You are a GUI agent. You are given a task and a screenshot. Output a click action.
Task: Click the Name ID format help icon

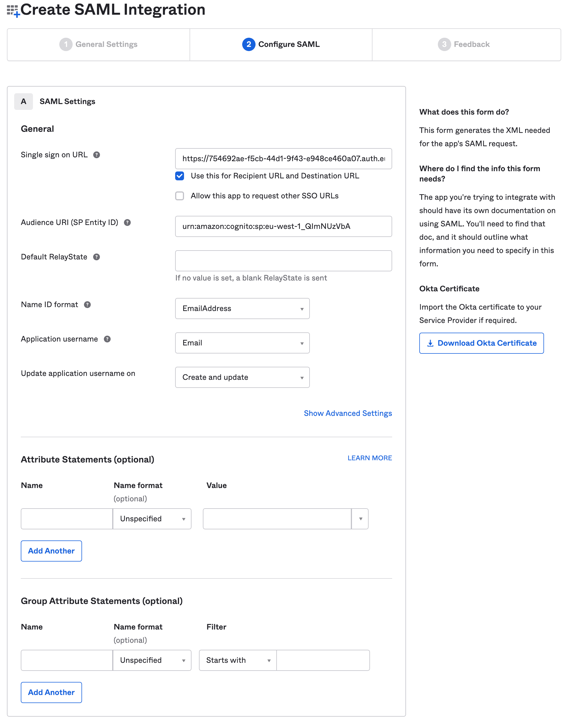[x=87, y=305]
